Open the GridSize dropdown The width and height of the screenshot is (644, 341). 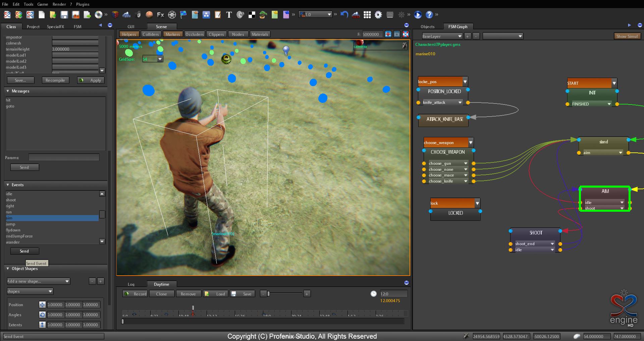pyautogui.click(x=160, y=59)
